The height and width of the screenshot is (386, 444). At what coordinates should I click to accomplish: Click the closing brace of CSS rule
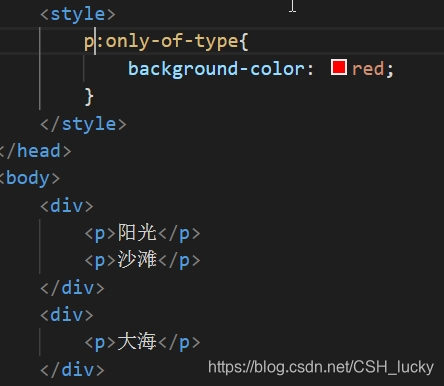pos(89,97)
